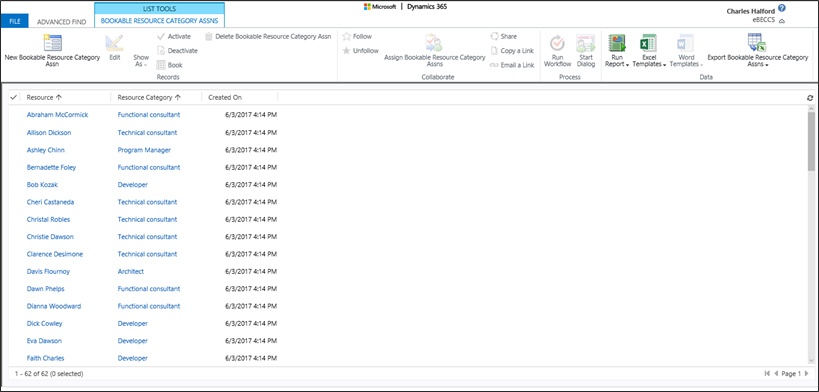This screenshot has height=392, width=819.
Task: Click Ashley Chinn's Created On date cell
Action: pos(251,150)
